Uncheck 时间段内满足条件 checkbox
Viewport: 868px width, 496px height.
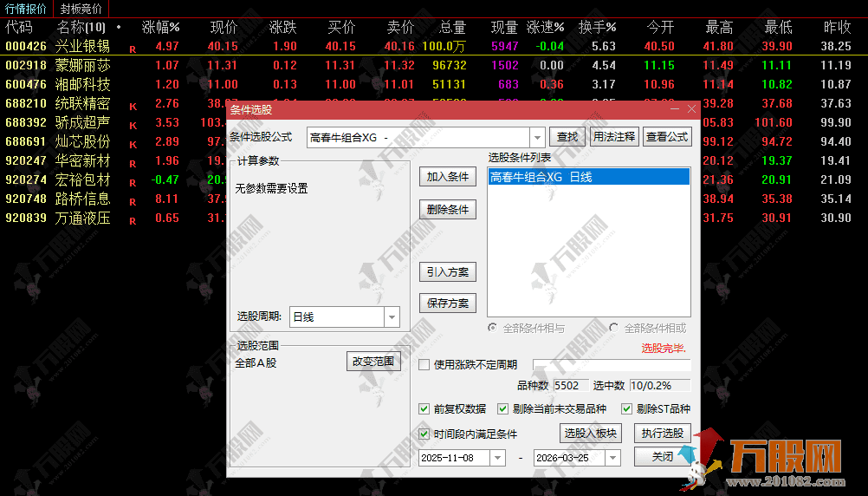424,434
